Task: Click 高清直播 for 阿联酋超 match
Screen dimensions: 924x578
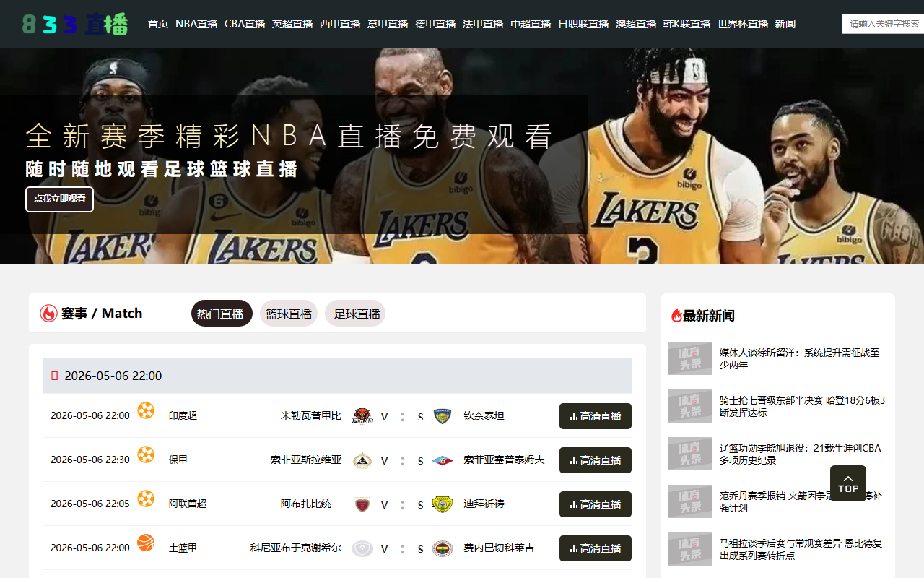Action: (596, 504)
